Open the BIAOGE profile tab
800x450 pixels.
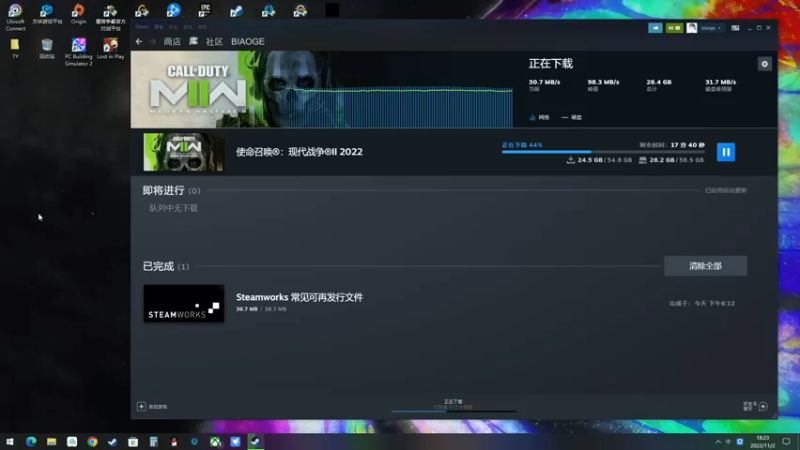[x=247, y=41]
